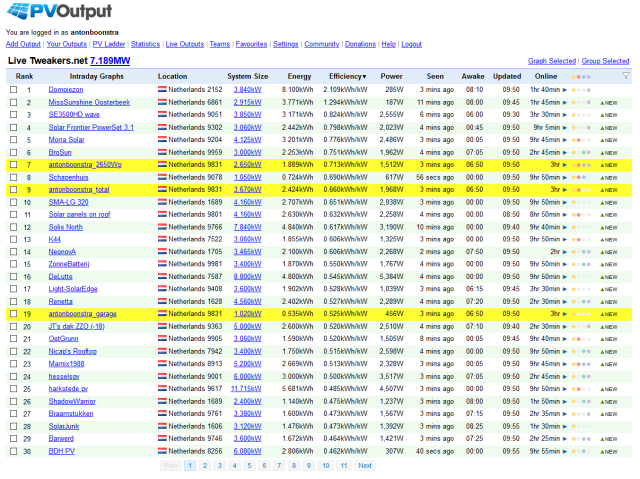Click the Netherlands flag in K44 row

[162, 239]
